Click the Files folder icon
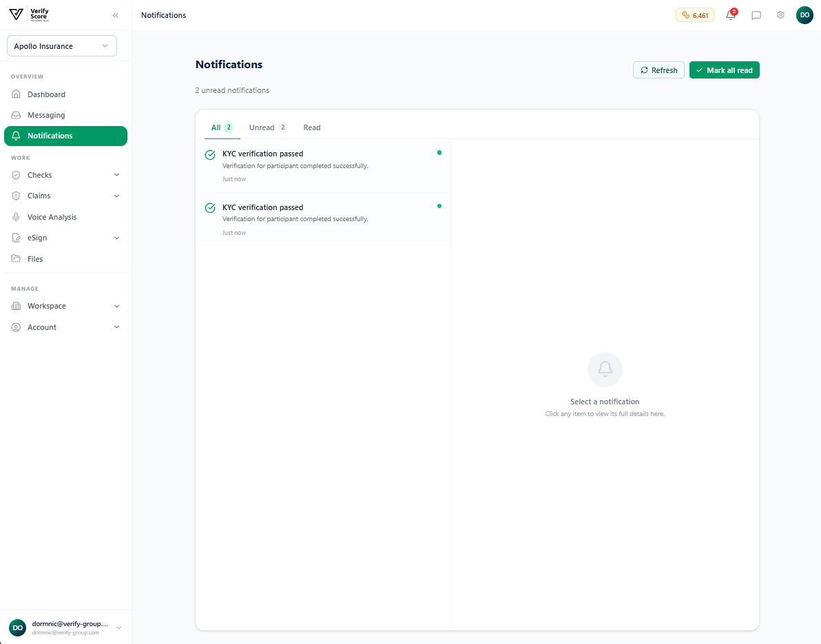The height and width of the screenshot is (644, 821). [17, 259]
